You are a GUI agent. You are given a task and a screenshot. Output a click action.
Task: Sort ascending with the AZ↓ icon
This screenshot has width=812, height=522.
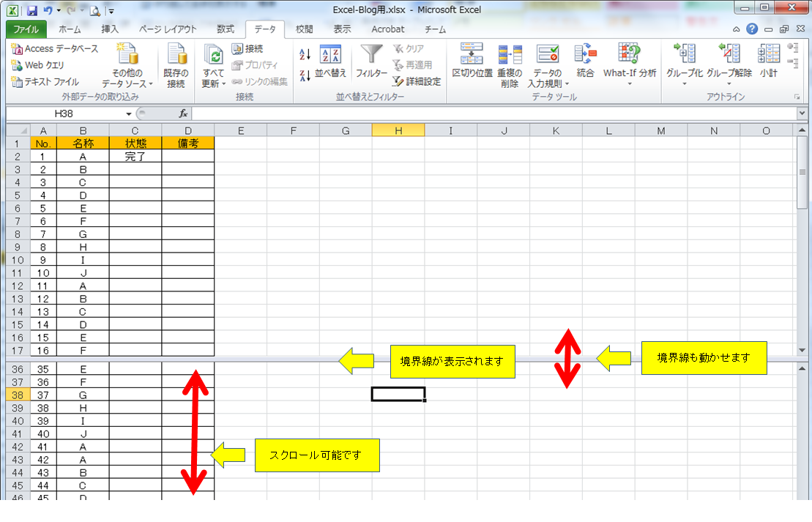[303, 54]
